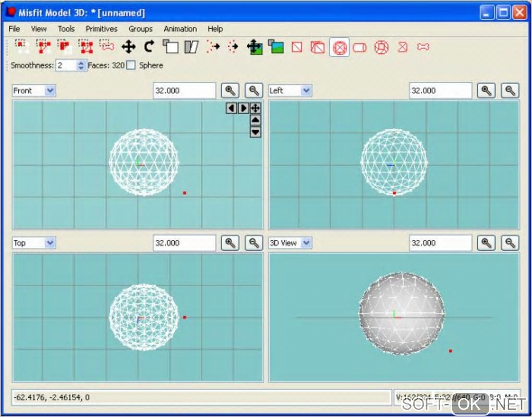The height and width of the screenshot is (417, 532).
Task: Click the Smoothness value field
Action: pos(67,65)
